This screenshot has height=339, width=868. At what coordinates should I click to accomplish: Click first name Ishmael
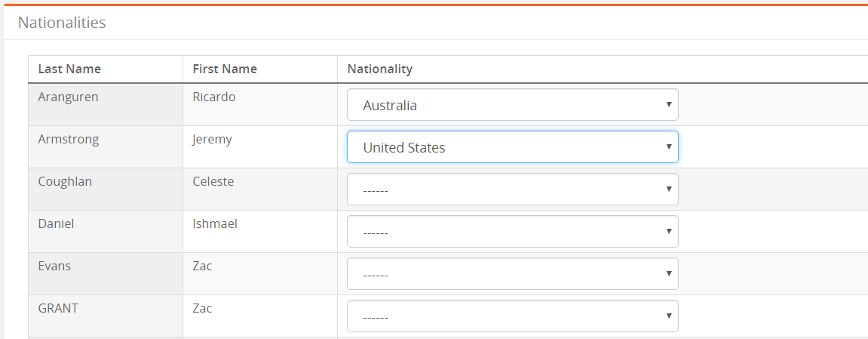click(215, 223)
